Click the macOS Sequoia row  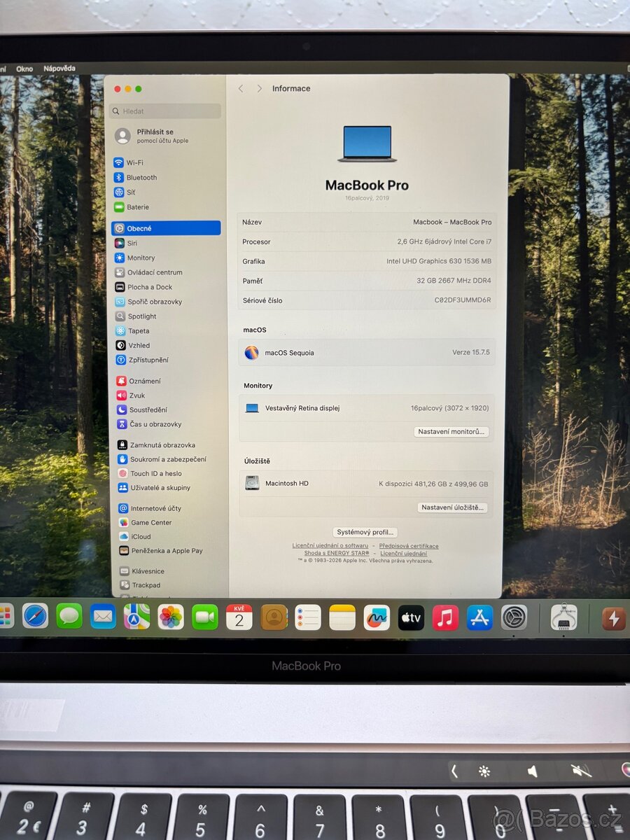point(367,353)
